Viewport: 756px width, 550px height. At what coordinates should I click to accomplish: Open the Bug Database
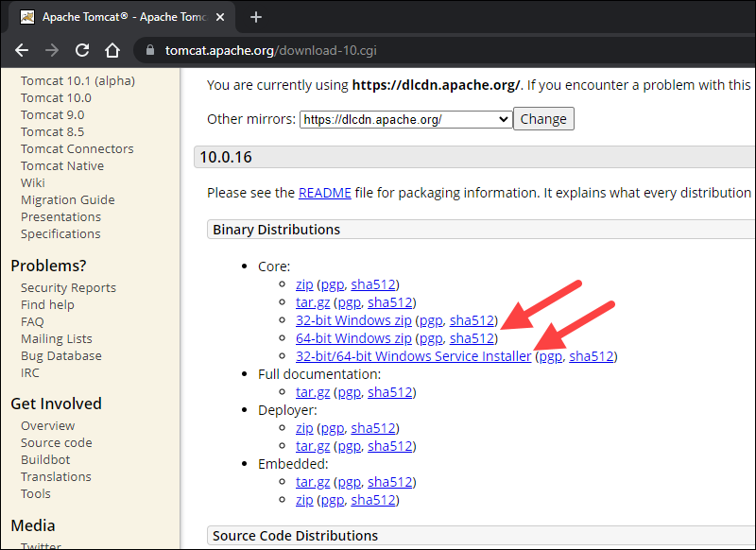coord(60,355)
